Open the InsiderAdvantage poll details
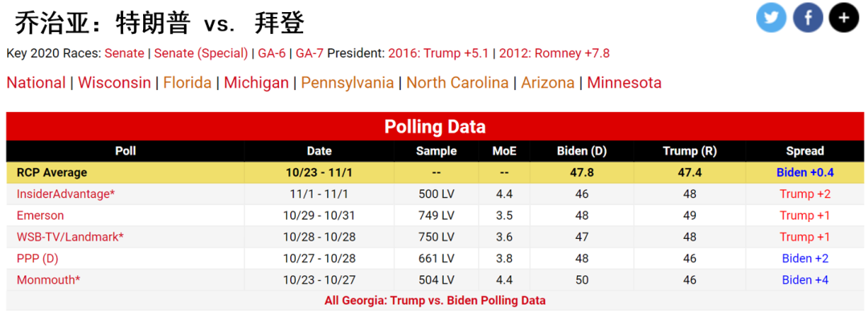The image size is (868, 317). [66, 194]
